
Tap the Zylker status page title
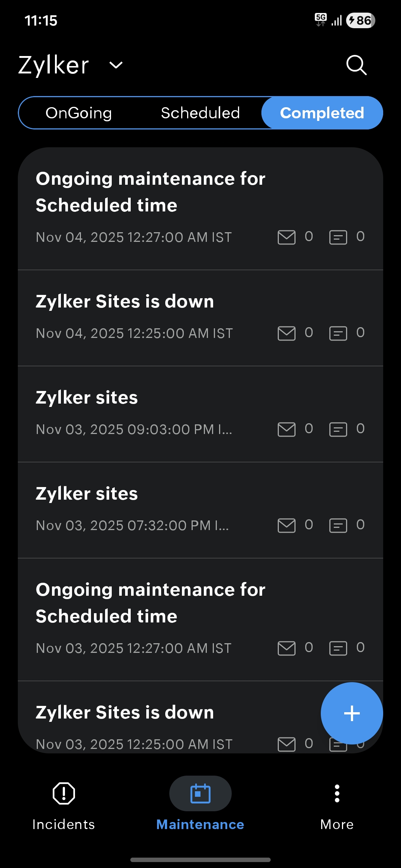tap(54, 65)
